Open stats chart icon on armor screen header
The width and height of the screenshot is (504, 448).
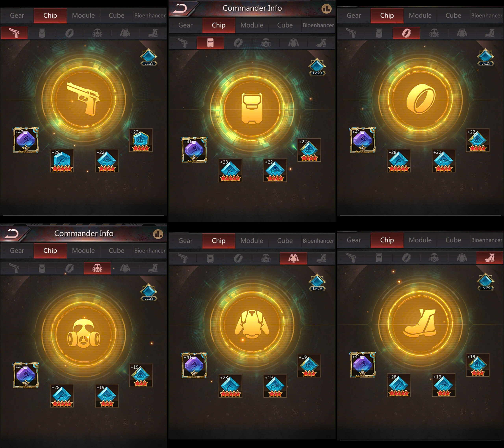(326, 9)
